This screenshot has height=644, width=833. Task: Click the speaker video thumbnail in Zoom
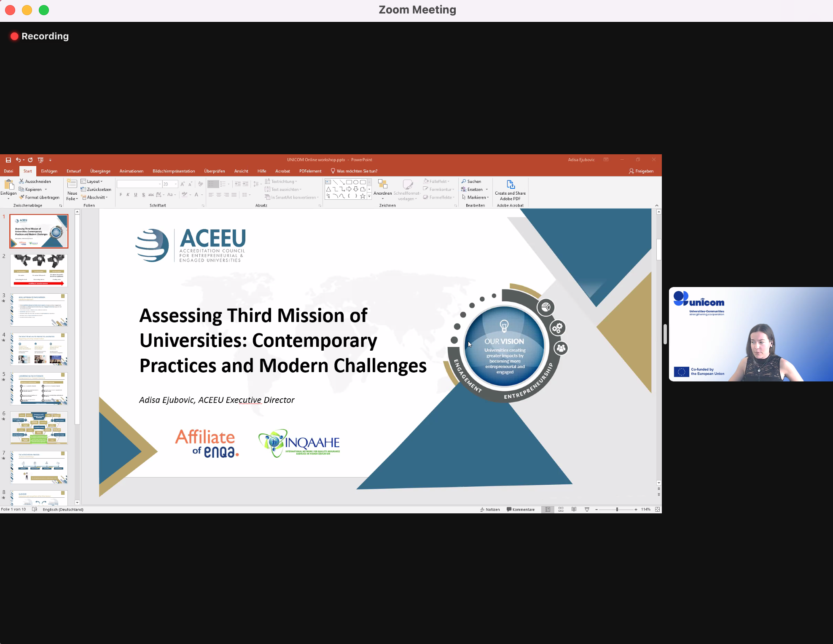pyautogui.click(x=751, y=334)
